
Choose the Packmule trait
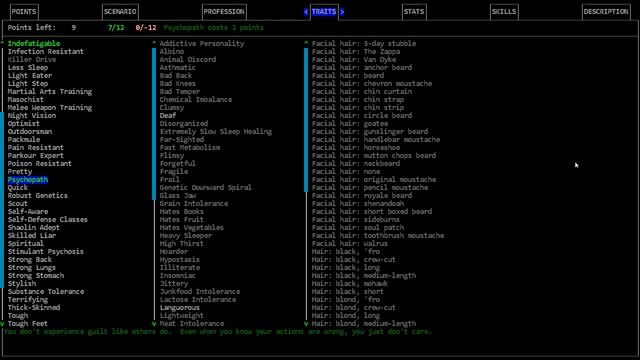[x=24, y=140]
